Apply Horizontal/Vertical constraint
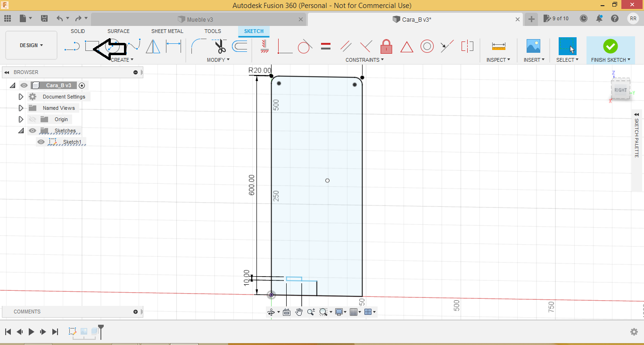The width and height of the screenshot is (644, 345). pos(264,46)
